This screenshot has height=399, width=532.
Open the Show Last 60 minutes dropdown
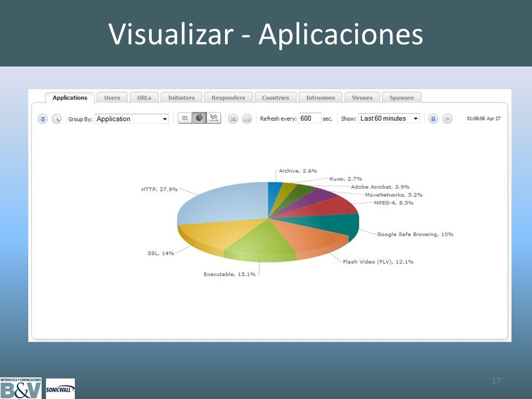coord(389,119)
